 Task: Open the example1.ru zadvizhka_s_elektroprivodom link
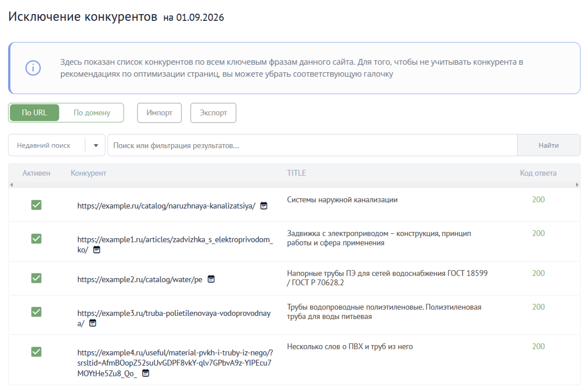pos(175,245)
